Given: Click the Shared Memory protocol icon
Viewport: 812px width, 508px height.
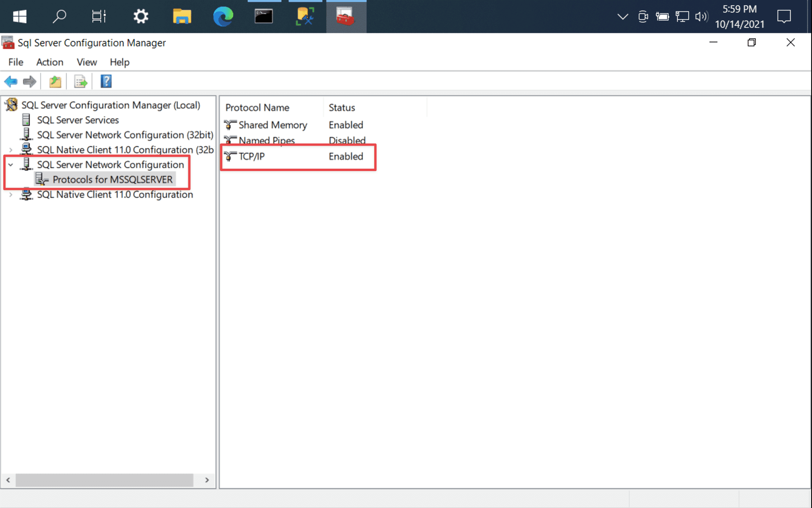Looking at the screenshot, I should (x=230, y=125).
